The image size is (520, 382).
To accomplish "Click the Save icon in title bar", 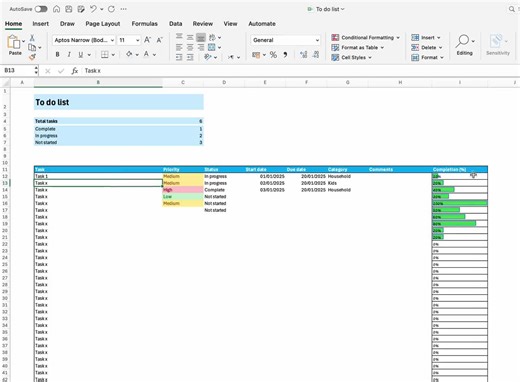I will point(69,9).
